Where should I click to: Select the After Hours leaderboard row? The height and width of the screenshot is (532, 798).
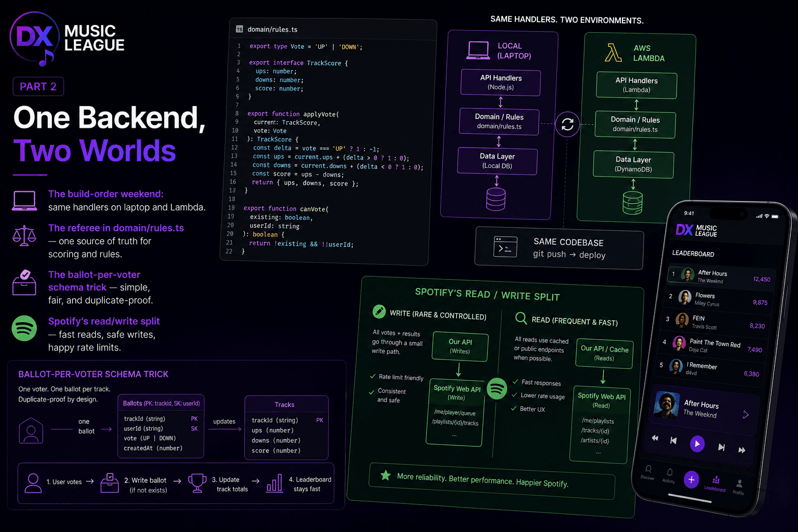(721, 276)
